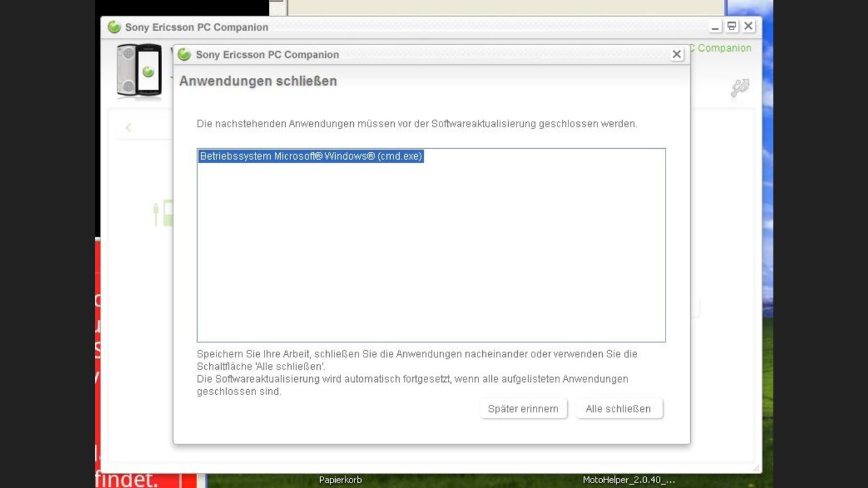Click the green logo in the dialog title bar
Screen dimensions: 868x488
(x=184, y=54)
